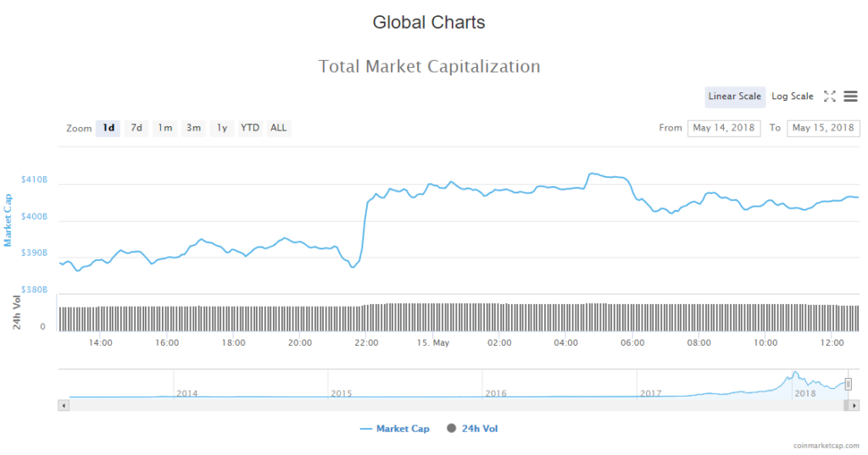Click the To date field May 15, 2018
Screen dimensions: 868x455
click(x=823, y=128)
